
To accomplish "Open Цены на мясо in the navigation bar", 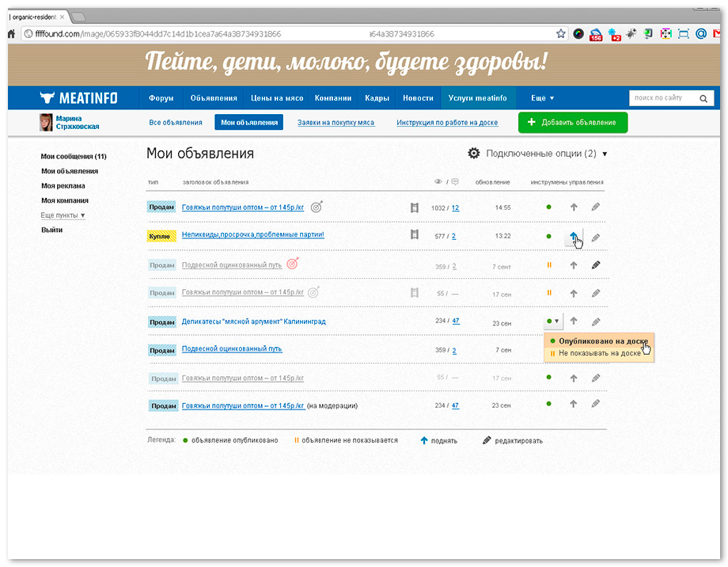I will [x=277, y=98].
